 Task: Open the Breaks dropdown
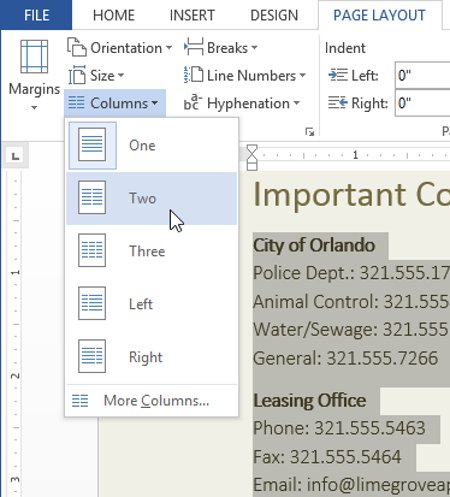coord(221,48)
